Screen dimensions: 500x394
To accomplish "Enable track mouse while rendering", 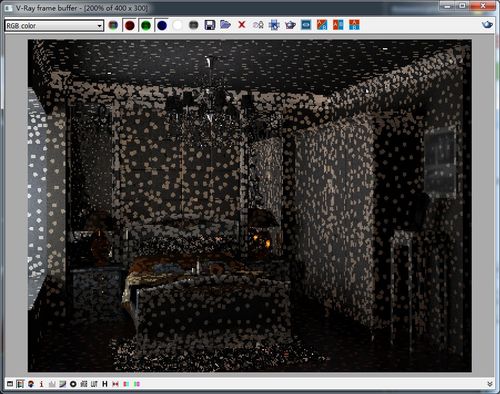I will point(274,25).
